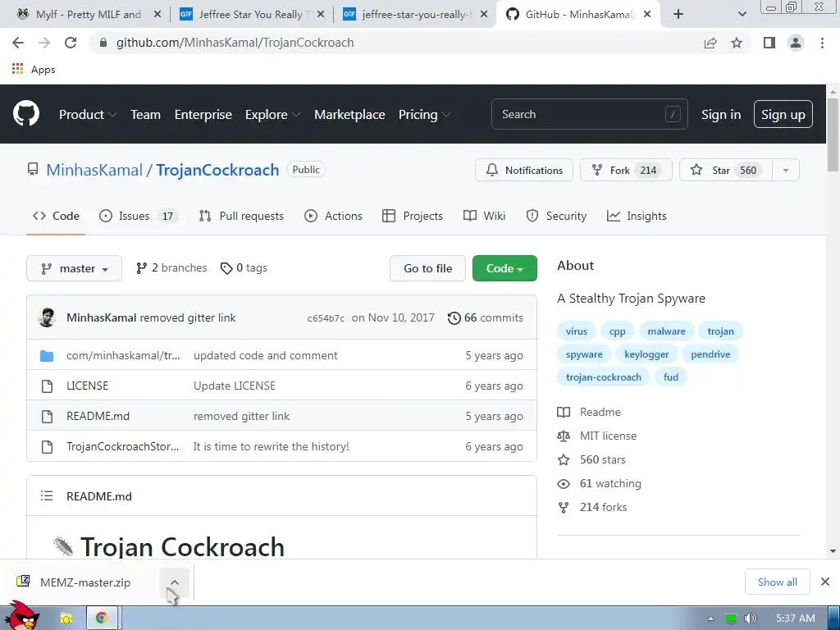Screen dimensions: 840x630
Task: Click the file icon beside README.md row
Action: 47,416
